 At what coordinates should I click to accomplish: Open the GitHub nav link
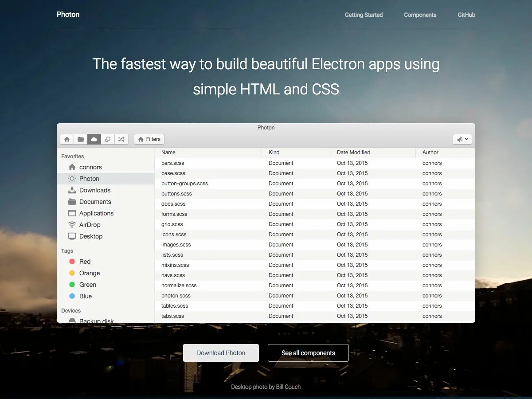coord(466,15)
